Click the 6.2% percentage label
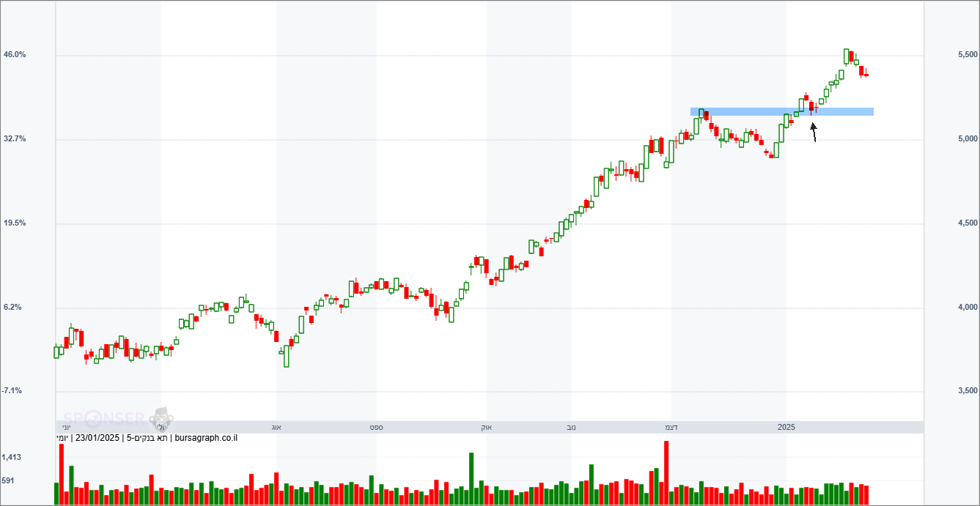980x506 pixels. pos(12,308)
